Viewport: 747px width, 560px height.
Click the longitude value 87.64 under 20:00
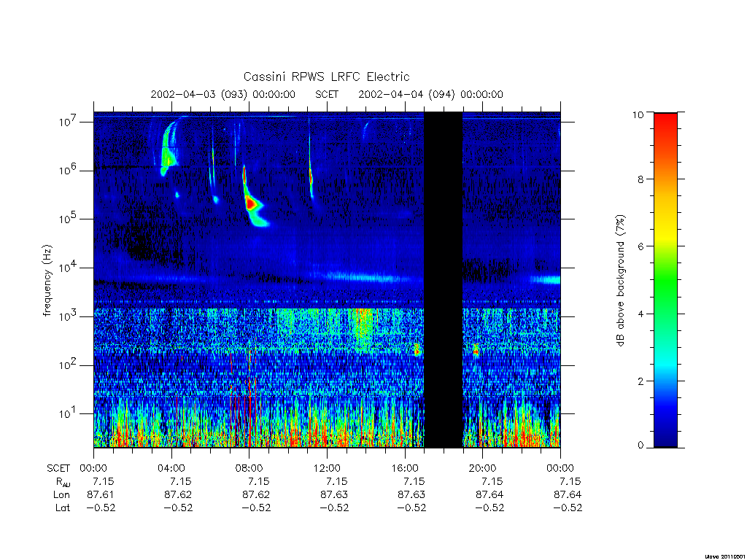(489, 495)
